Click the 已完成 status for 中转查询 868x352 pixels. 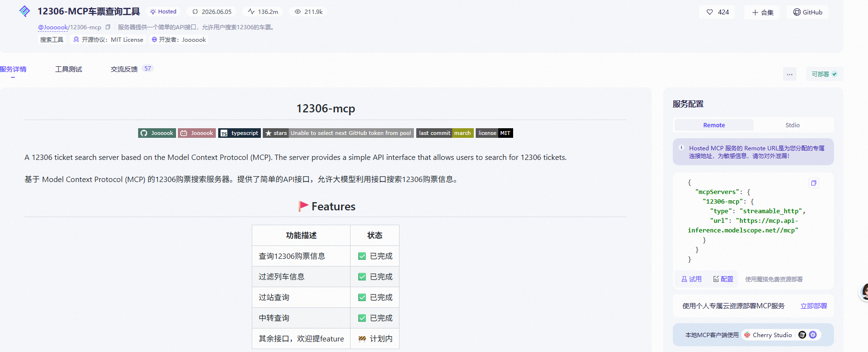pyautogui.click(x=375, y=318)
